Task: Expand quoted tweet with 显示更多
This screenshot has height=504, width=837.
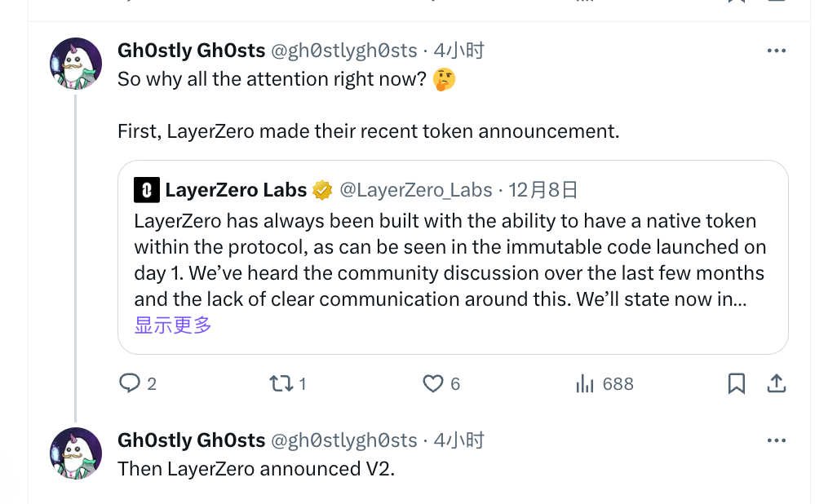Action: coord(173,325)
